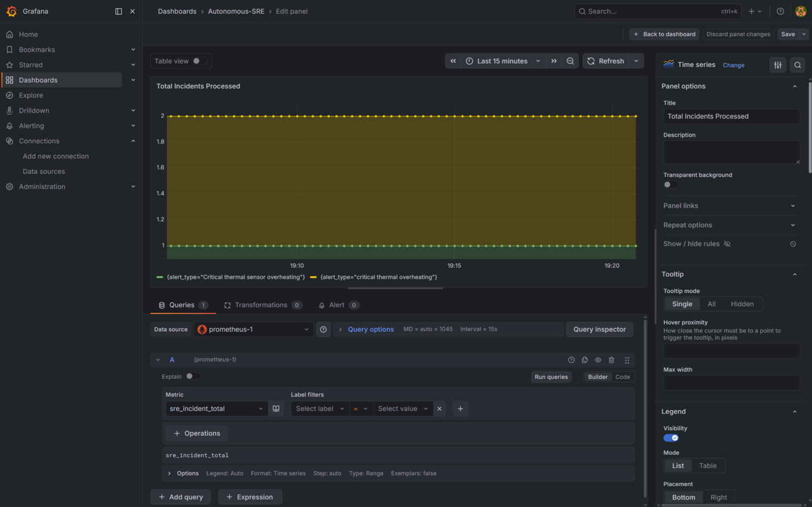Expand Panel links section
The image size is (812, 507).
click(729, 206)
